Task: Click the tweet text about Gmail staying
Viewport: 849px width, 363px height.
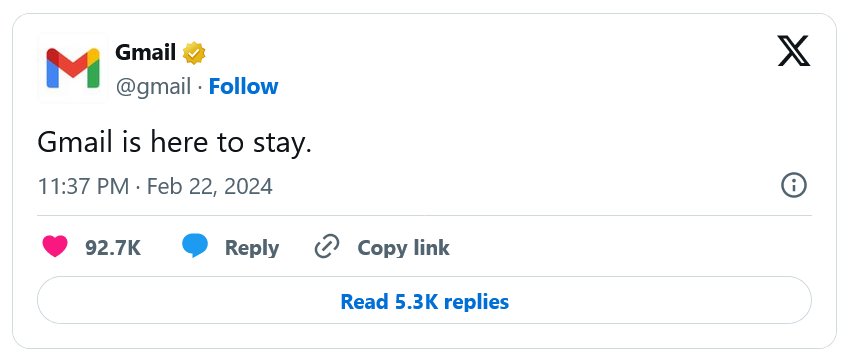Action: [x=174, y=144]
